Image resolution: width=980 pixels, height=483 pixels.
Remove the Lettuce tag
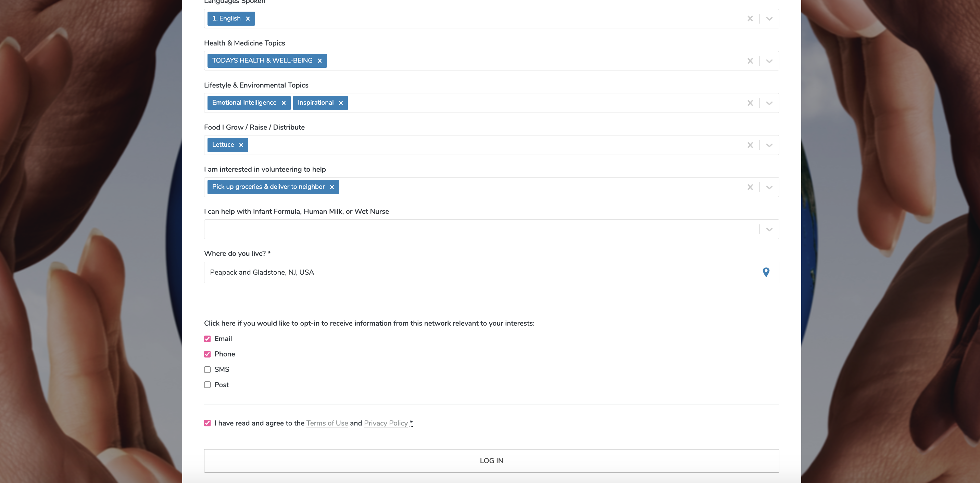[x=241, y=145]
